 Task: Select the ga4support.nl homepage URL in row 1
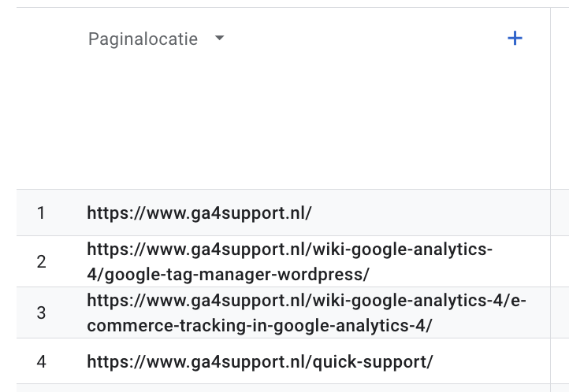(199, 213)
